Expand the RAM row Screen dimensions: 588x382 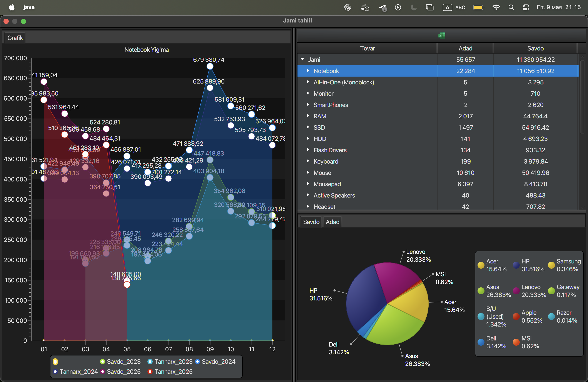click(x=307, y=116)
